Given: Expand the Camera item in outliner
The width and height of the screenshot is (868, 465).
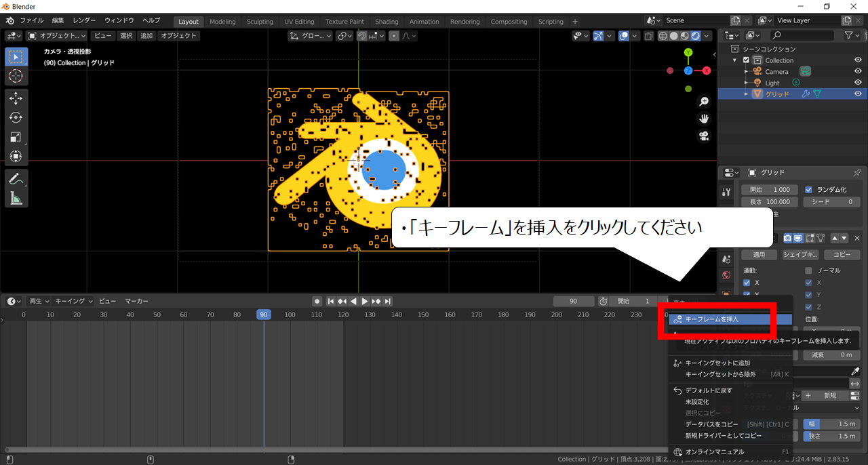Looking at the screenshot, I should point(746,71).
